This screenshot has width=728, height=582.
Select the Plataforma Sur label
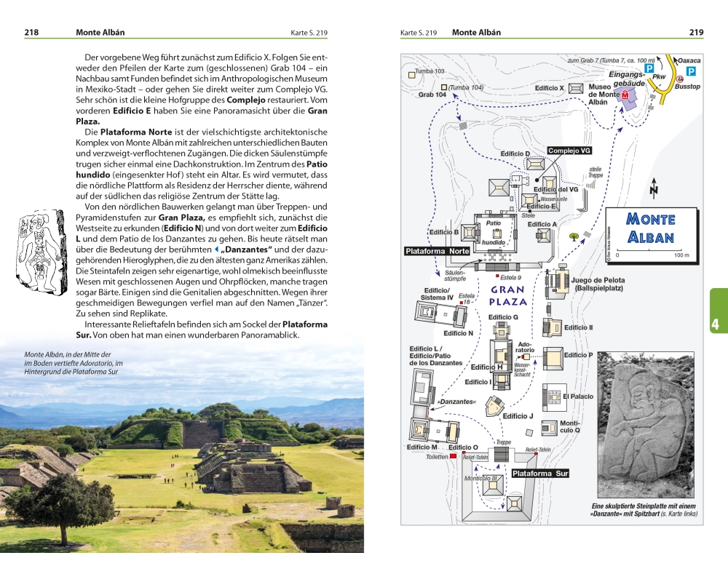(539, 473)
